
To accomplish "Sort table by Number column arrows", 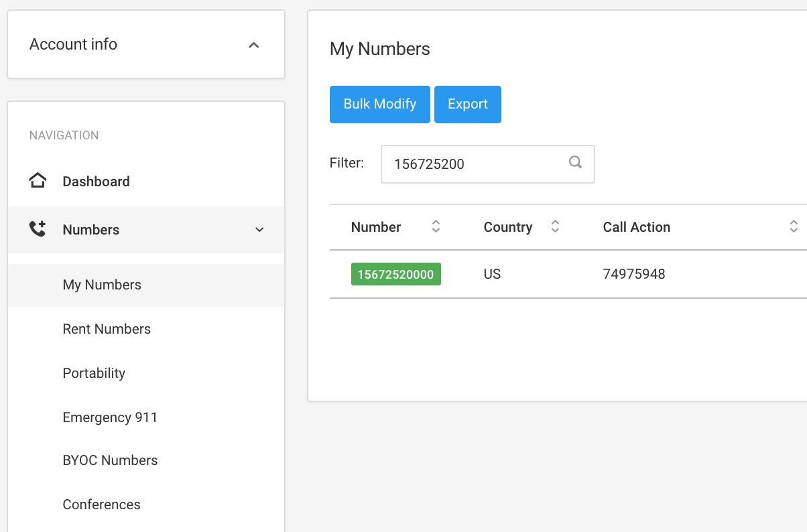I will 436,227.
